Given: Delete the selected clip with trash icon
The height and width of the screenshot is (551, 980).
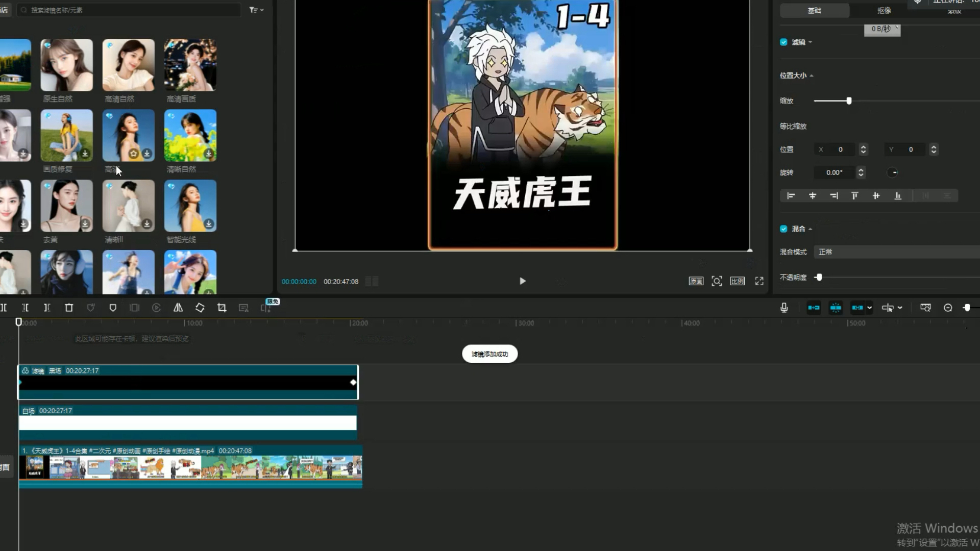Looking at the screenshot, I should 69,308.
